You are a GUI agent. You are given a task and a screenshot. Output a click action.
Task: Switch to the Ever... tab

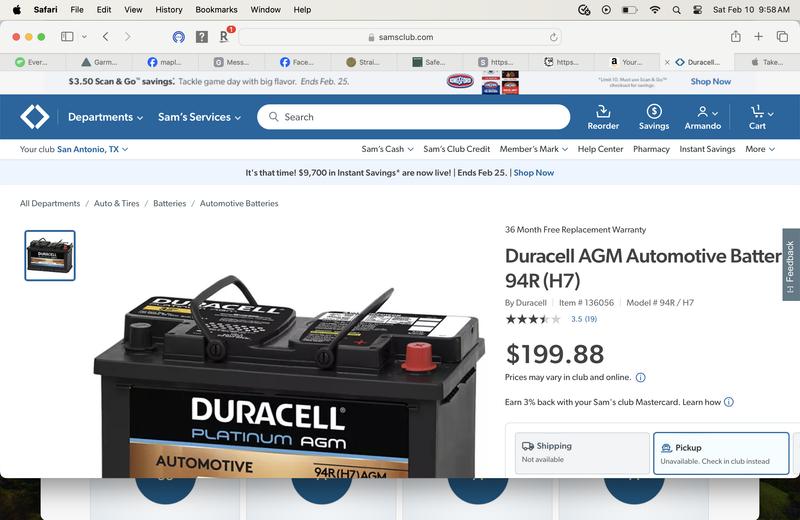[33, 62]
